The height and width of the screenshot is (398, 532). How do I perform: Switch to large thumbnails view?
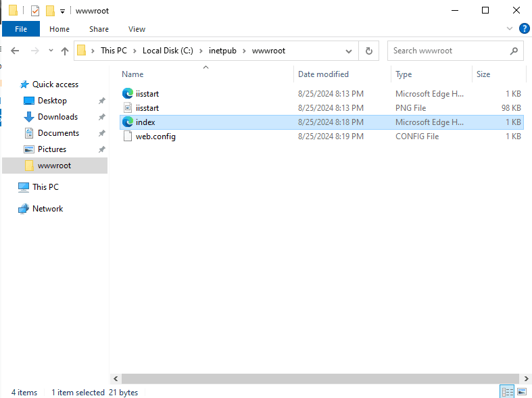pyautogui.click(x=521, y=392)
